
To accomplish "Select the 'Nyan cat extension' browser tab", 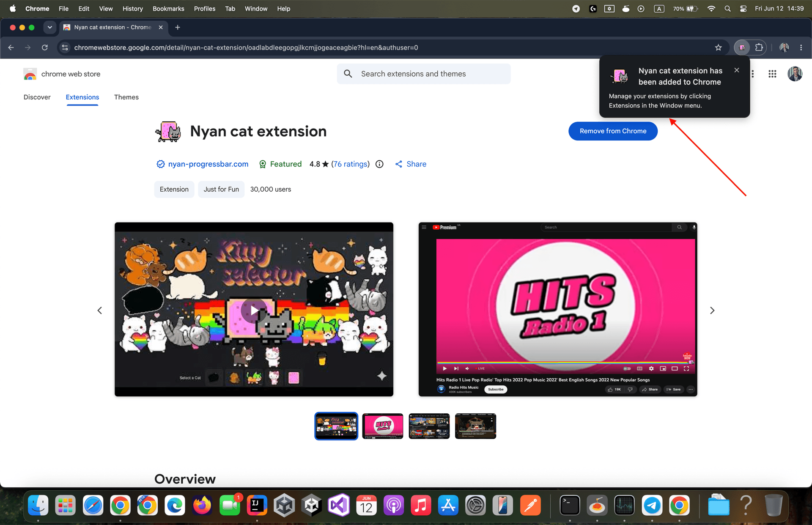I will click(112, 27).
